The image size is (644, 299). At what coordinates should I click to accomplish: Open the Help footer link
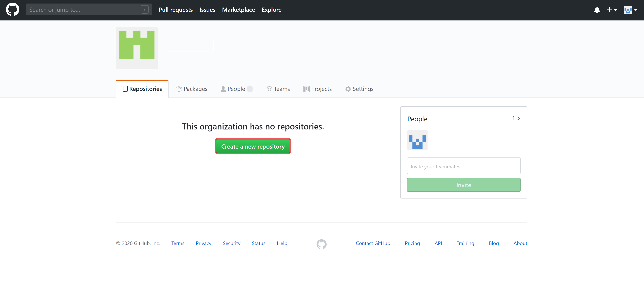tap(282, 243)
